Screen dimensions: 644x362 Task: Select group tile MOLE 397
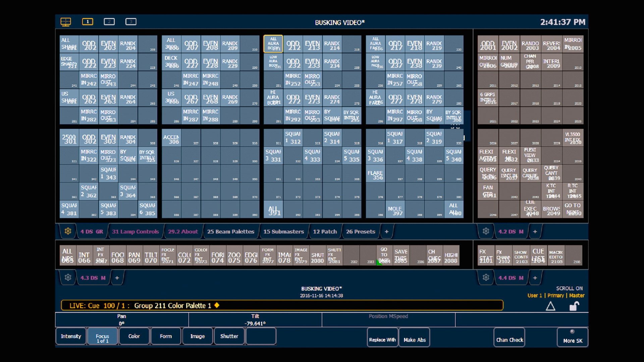(395, 209)
